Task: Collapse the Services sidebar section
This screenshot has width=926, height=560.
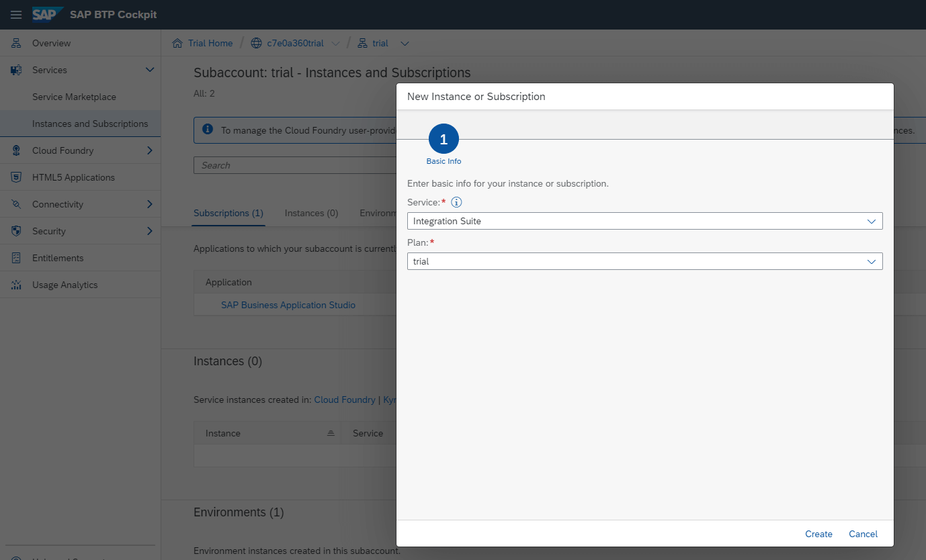Action: pyautogui.click(x=150, y=70)
